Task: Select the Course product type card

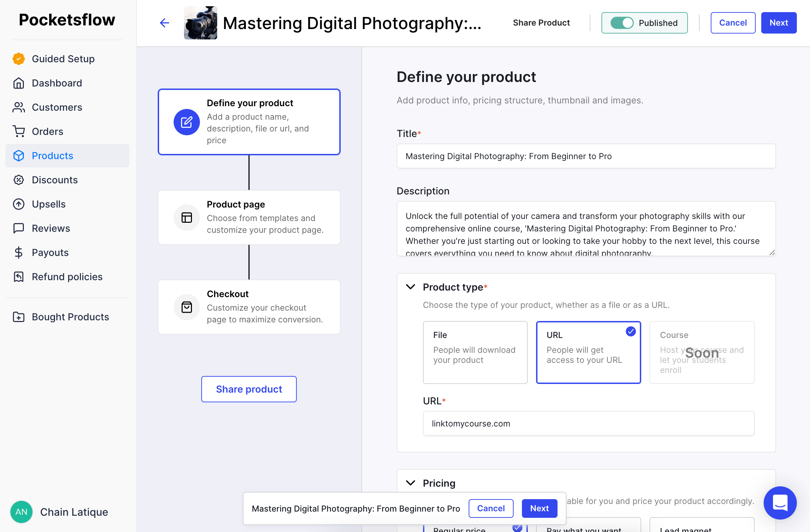Action: (x=702, y=352)
